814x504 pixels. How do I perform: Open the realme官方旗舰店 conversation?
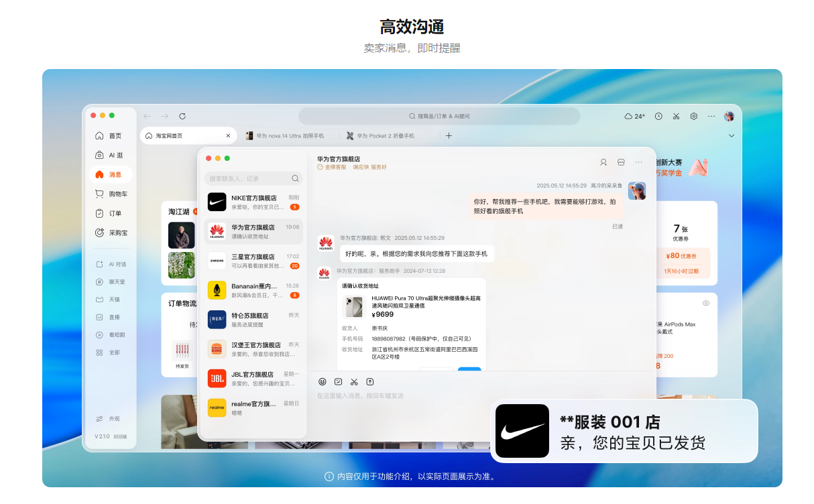(253, 408)
